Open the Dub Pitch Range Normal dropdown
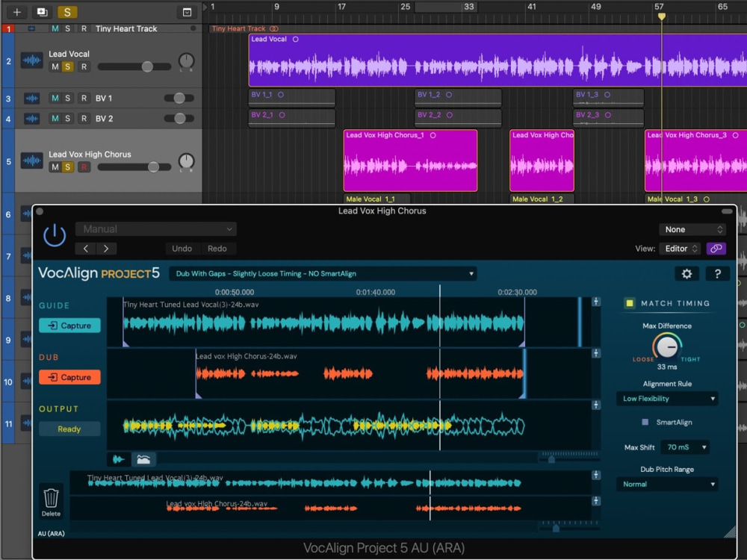Viewport: 747px width, 560px height. [x=667, y=485]
